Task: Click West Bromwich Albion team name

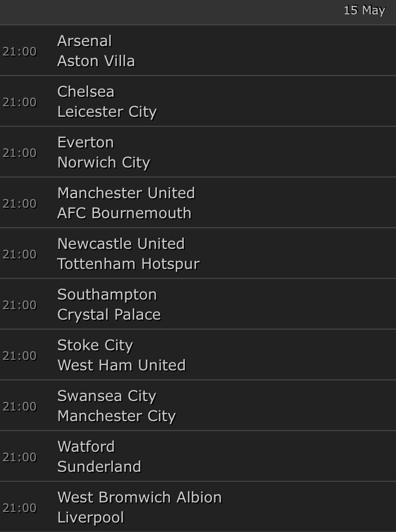Action: pyautogui.click(x=139, y=497)
